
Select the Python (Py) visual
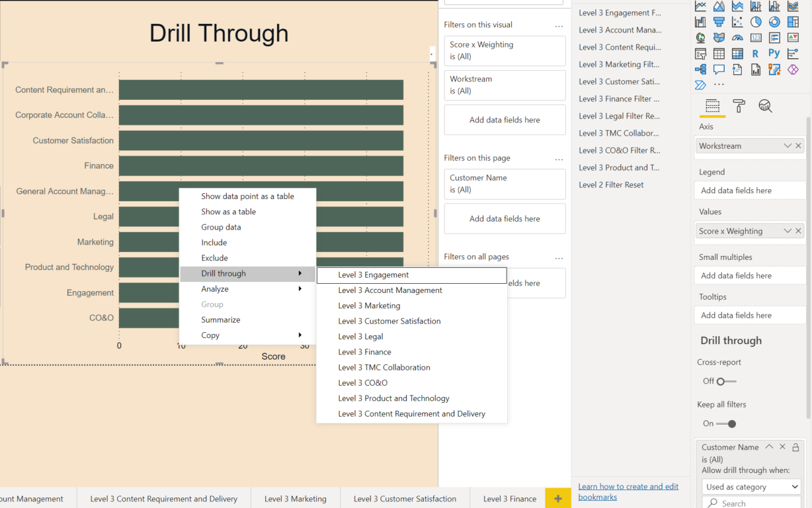pos(774,53)
